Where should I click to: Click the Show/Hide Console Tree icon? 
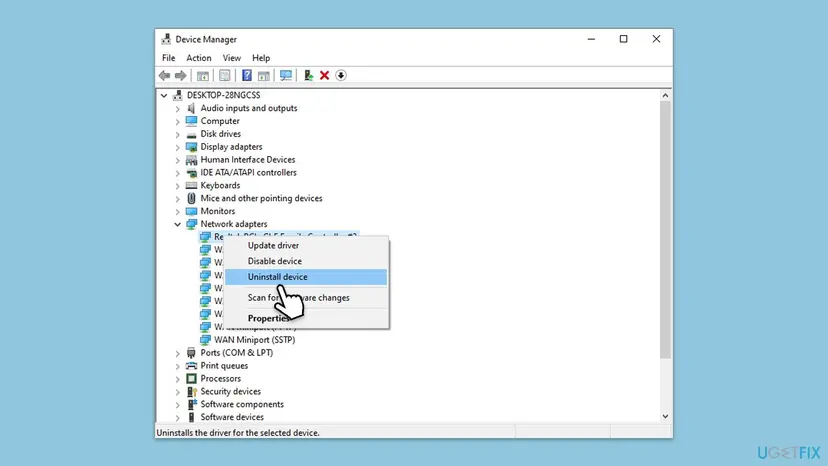(203, 76)
